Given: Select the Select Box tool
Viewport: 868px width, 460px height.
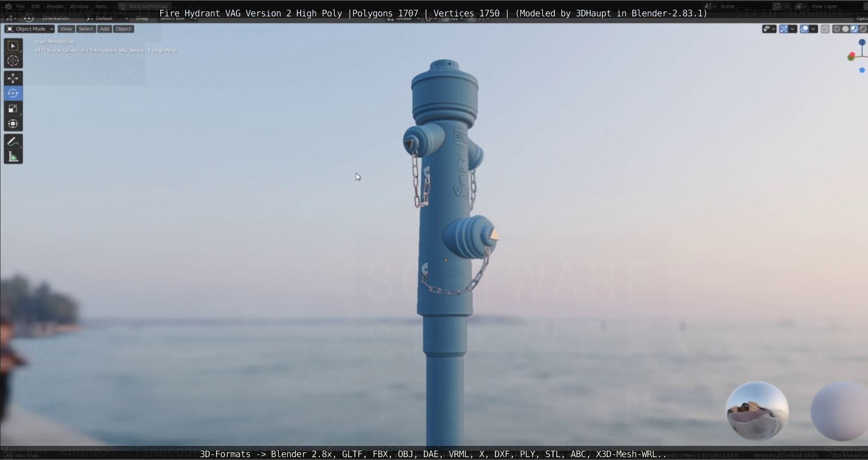Looking at the screenshot, I should pos(13,46).
